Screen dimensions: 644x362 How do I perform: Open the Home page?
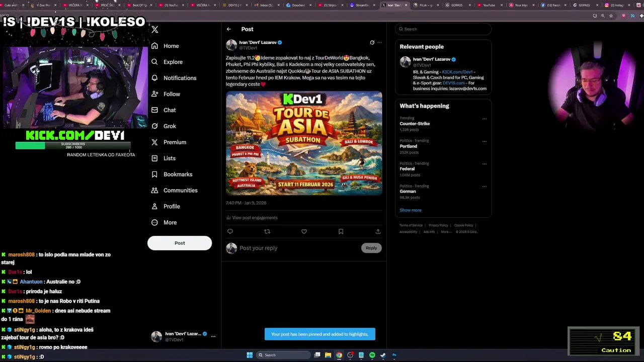point(165,46)
